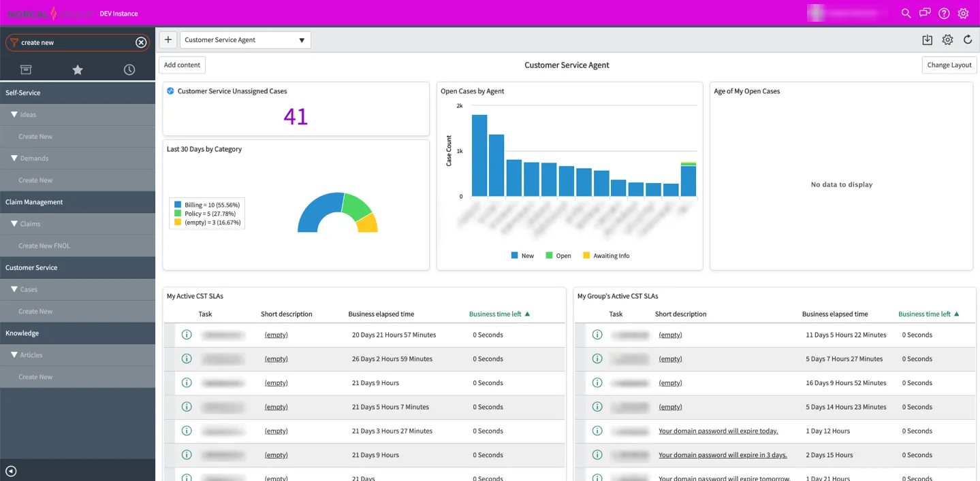Screen dimensions: 980x481
Task: Open 'Your domain password will expire today.' link
Action: click(x=718, y=431)
